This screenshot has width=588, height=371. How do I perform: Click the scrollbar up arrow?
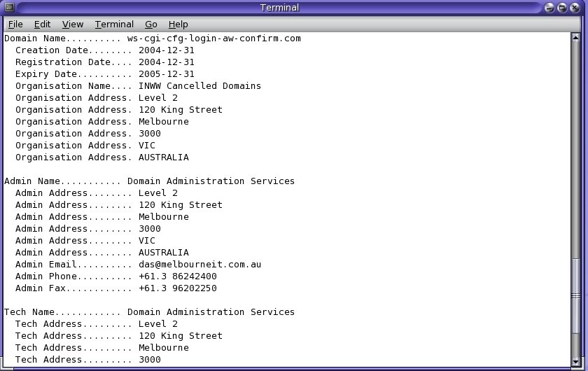[x=576, y=37]
